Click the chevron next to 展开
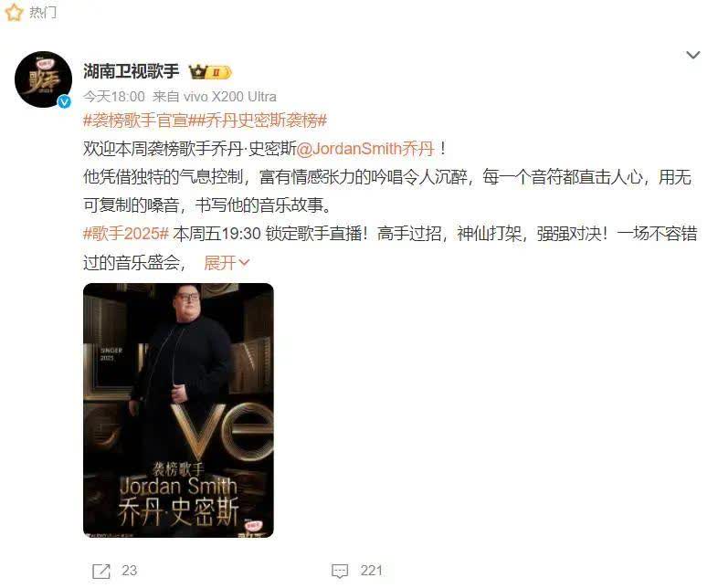The height and width of the screenshot is (588, 718). (244, 263)
